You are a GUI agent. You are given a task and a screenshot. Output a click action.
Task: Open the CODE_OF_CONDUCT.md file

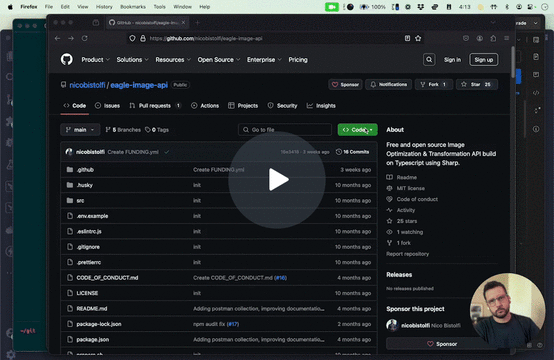pyautogui.click(x=107, y=278)
